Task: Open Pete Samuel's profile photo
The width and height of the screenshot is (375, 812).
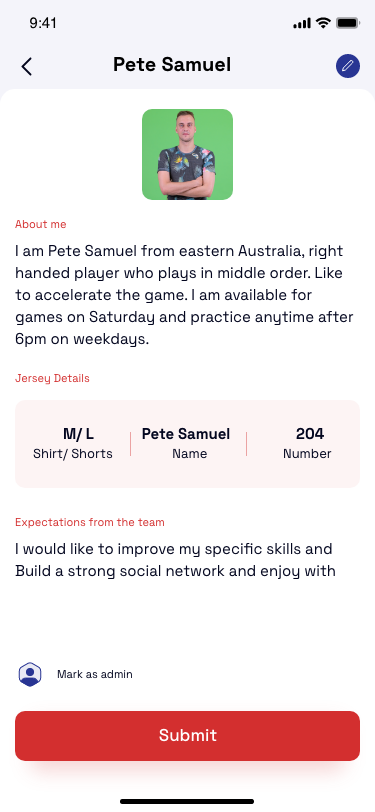Action: click(x=188, y=154)
